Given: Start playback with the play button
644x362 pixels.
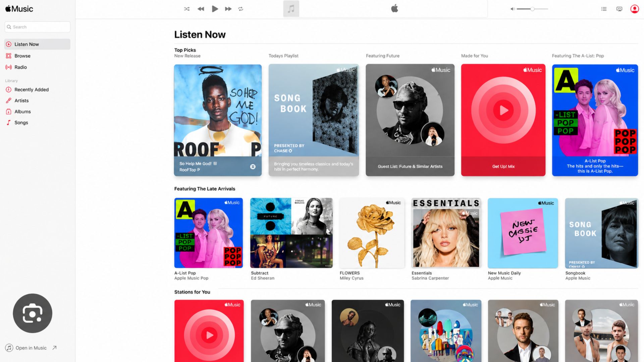Looking at the screenshot, I should click(215, 9).
